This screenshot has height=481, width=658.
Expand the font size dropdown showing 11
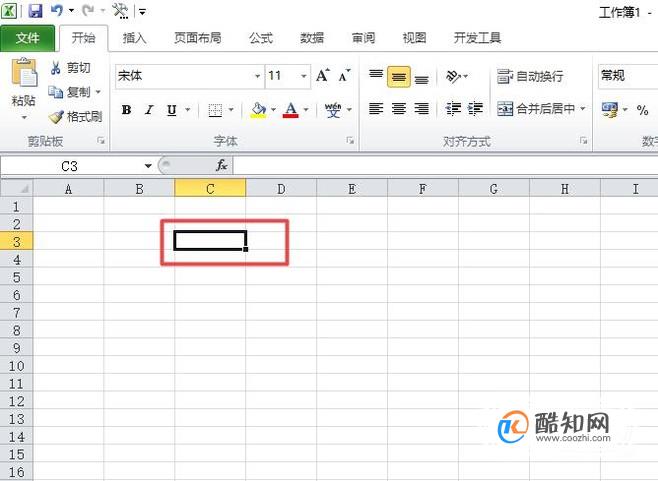[304, 76]
